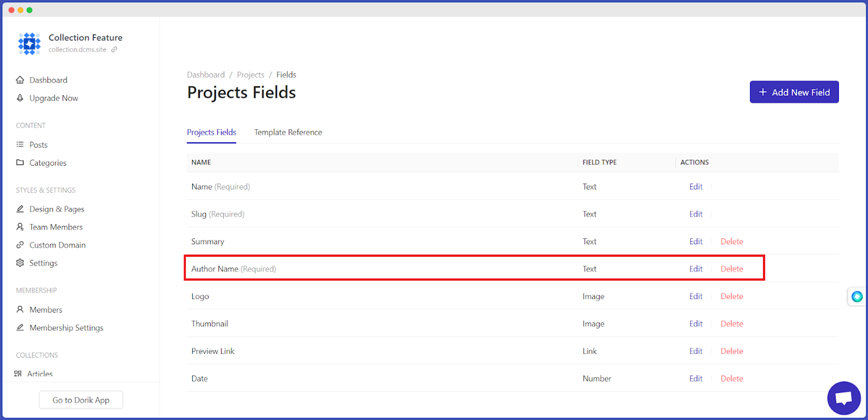Click the Preview Link row name
This screenshot has width=868, height=420.
coord(213,351)
